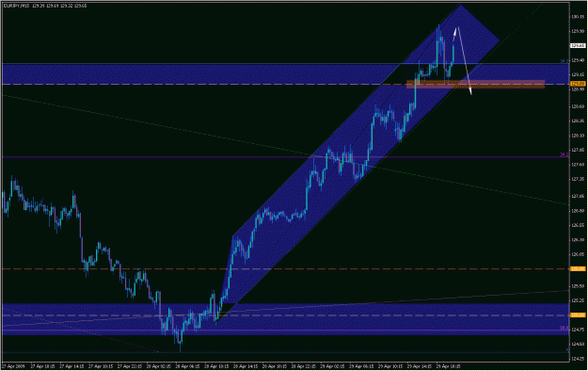This screenshot has height=371, width=588.
Task: Click the 126.05 price axis label
Action: pos(578,254)
